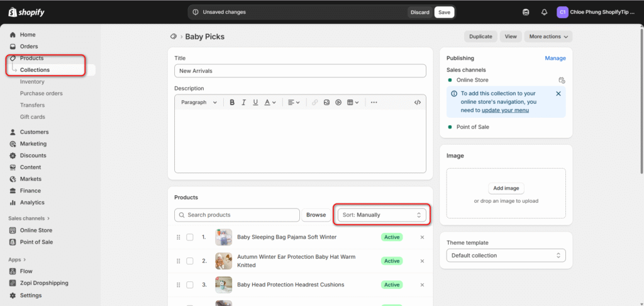
Task: Open Inventory under Products
Action: pyautogui.click(x=32, y=82)
